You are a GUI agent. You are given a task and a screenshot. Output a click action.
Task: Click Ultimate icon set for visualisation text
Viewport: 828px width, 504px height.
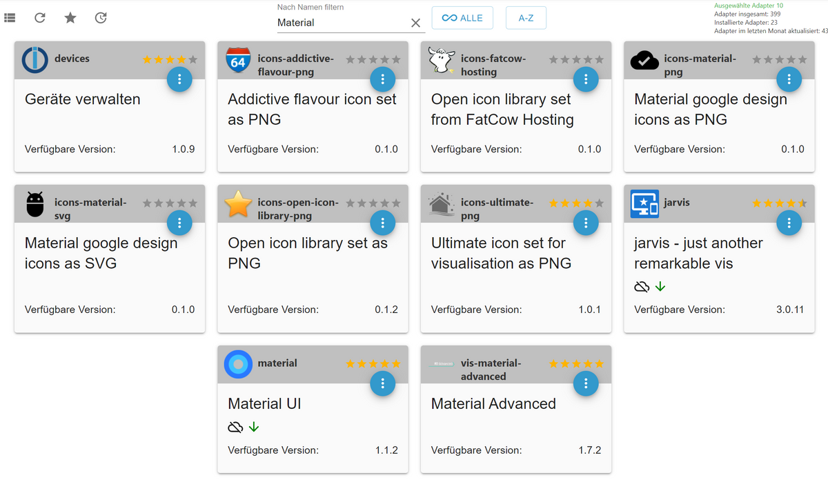pos(501,253)
